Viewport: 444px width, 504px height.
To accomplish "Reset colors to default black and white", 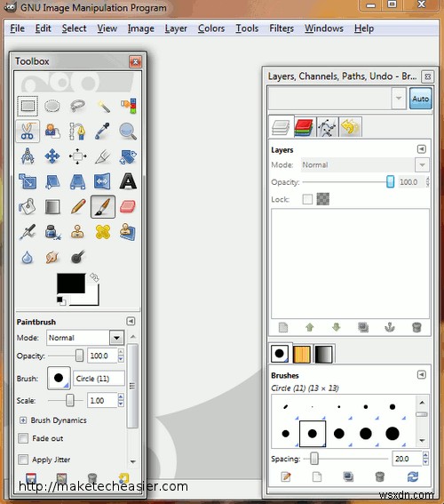I will pyautogui.click(x=61, y=301).
